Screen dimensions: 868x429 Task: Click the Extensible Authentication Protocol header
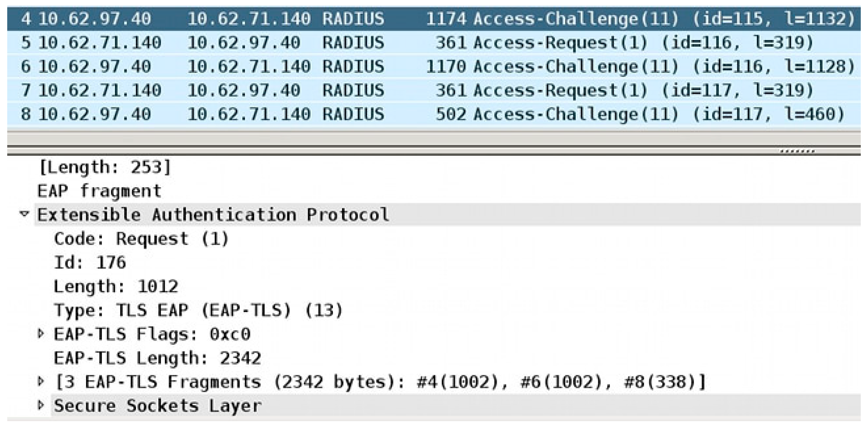pyautogui.click(x=213, y=215)
